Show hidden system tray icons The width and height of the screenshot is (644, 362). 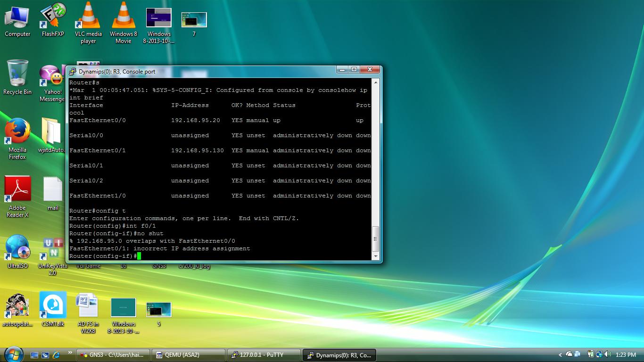[560, 354]
